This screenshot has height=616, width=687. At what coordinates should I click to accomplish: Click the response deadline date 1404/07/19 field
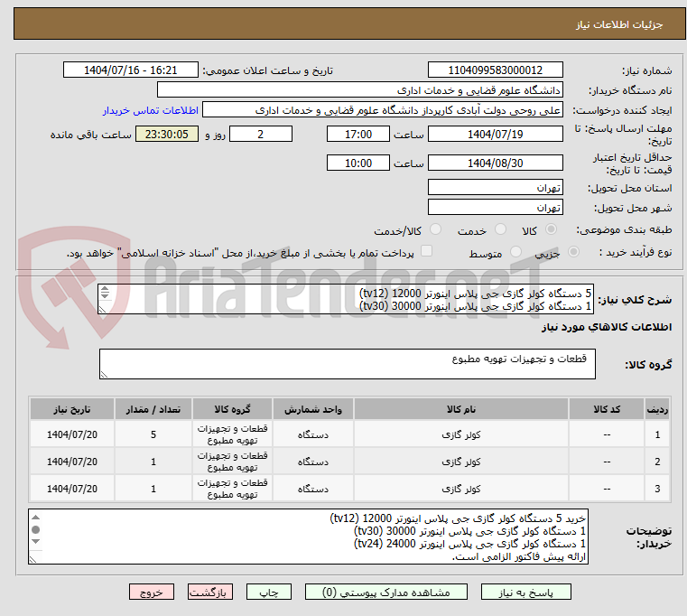495,135
